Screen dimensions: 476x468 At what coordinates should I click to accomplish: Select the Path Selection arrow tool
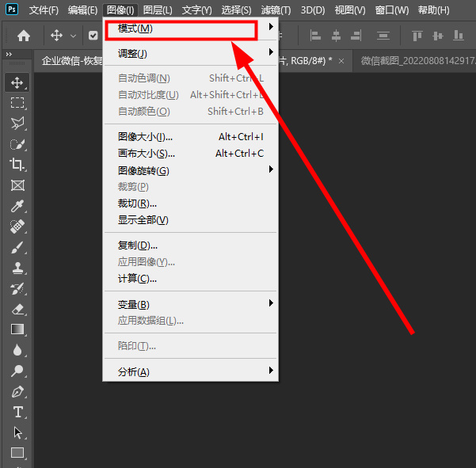pos(17,432)
